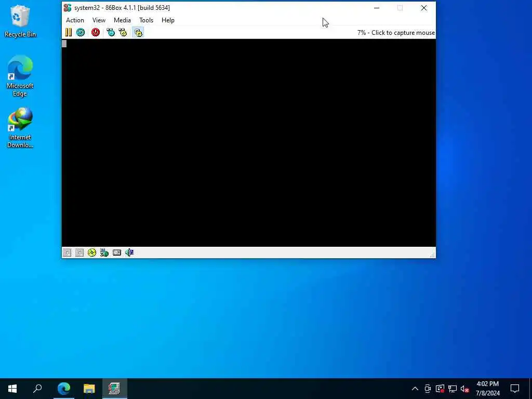Click the sound speaker status bar icon
This screenshot has height=399, width=532.
point(129,252)
